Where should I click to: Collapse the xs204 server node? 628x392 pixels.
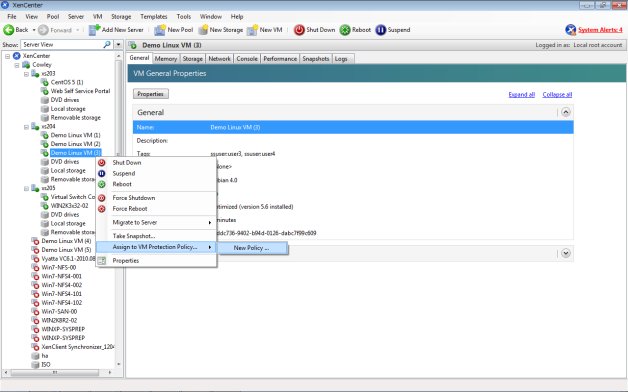click(26, 127)
